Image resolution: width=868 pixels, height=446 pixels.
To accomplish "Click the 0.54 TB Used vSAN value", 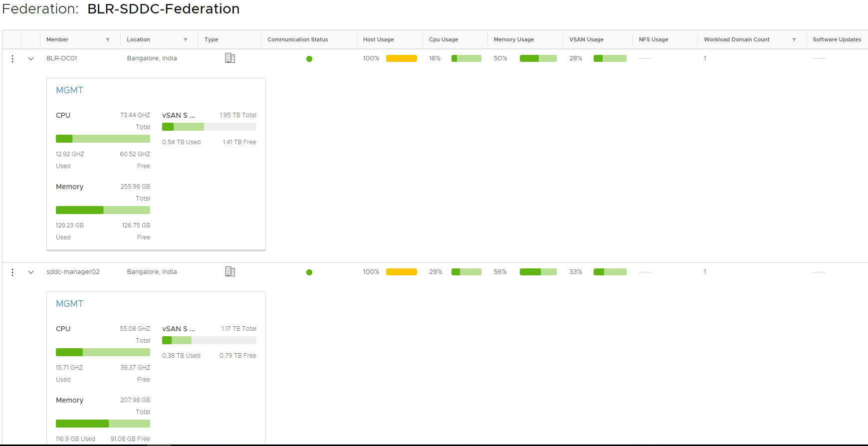I will point(181,142).
